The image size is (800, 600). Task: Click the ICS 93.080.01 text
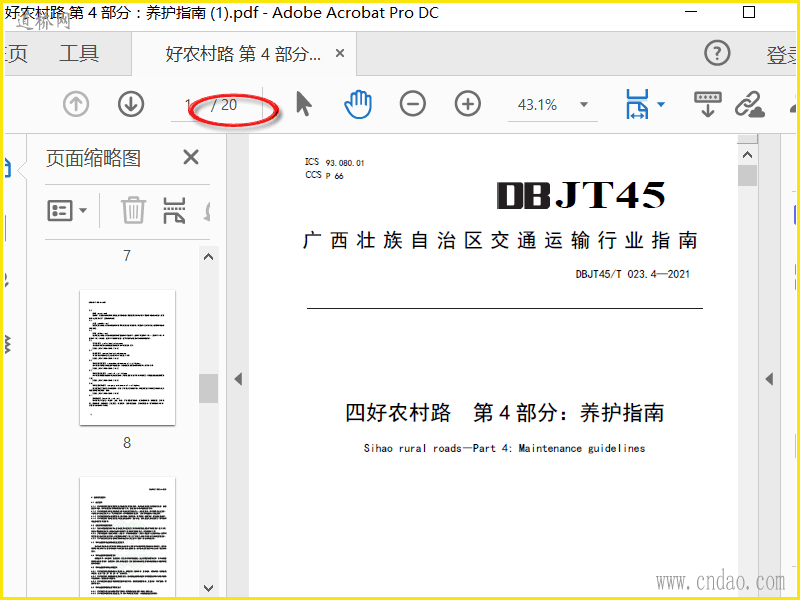335,162
